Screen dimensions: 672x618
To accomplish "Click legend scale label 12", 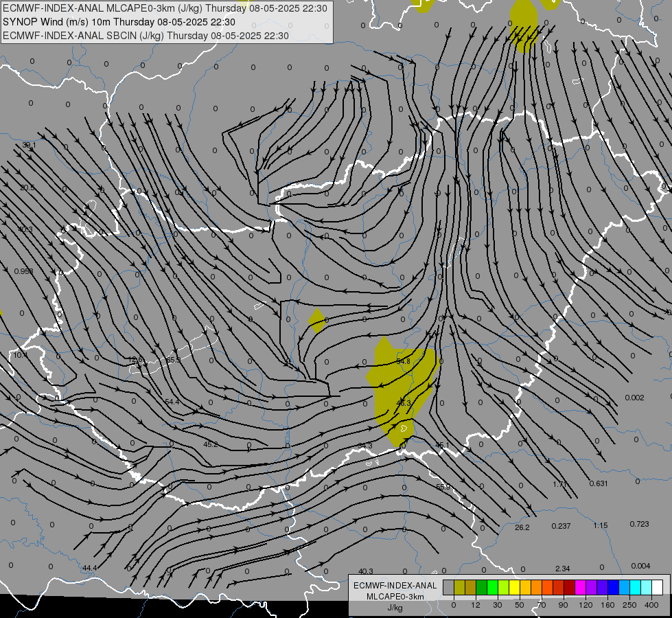I will click(475, 605).
